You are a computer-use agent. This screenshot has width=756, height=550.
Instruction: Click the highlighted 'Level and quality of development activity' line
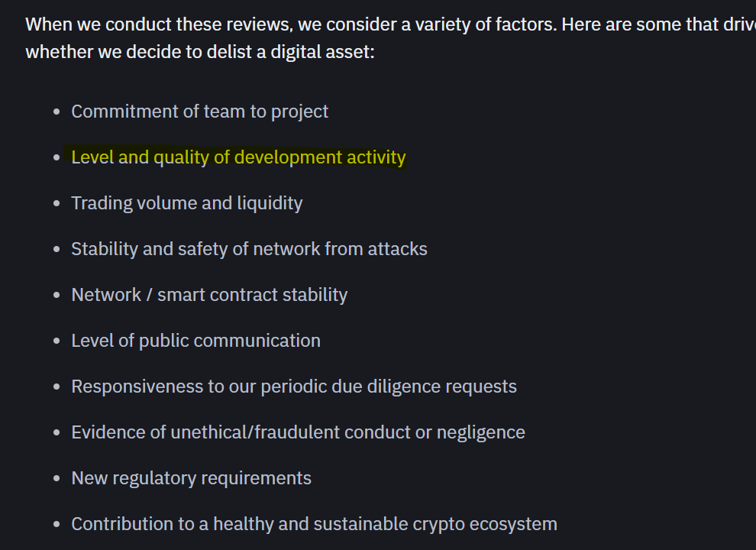tap(238, 157)
